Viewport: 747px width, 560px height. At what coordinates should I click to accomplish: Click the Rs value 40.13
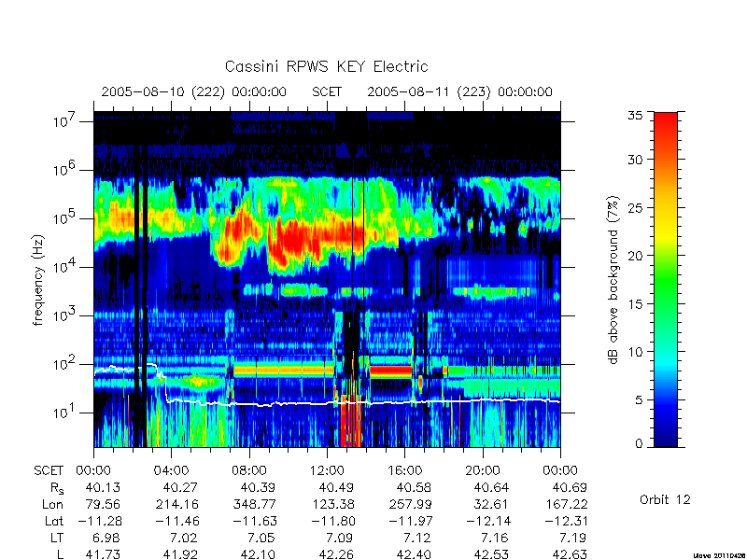(x=103, y=487)
